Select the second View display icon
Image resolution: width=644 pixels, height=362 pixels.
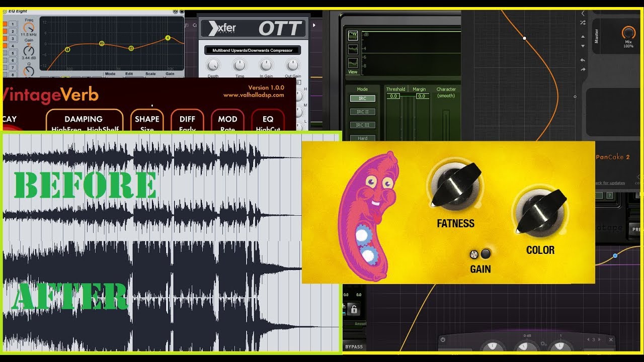(x=353, y=49)
